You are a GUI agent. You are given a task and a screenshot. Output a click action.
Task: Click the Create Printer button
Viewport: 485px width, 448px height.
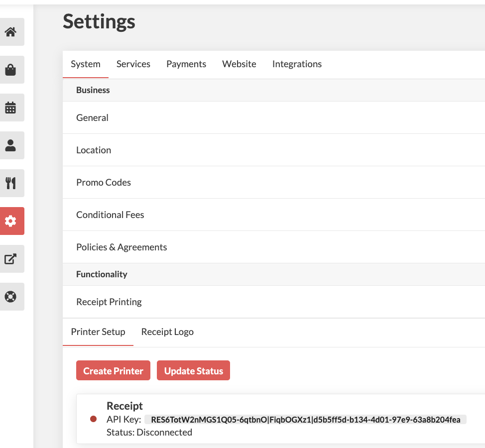point(113,370)
